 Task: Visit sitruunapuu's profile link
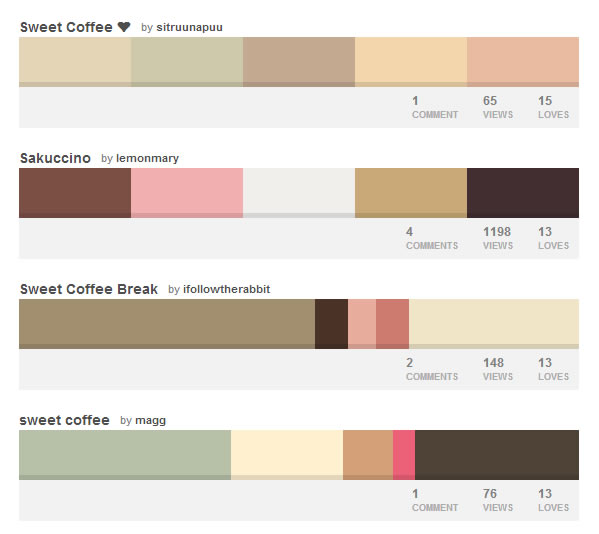[189, 28]
